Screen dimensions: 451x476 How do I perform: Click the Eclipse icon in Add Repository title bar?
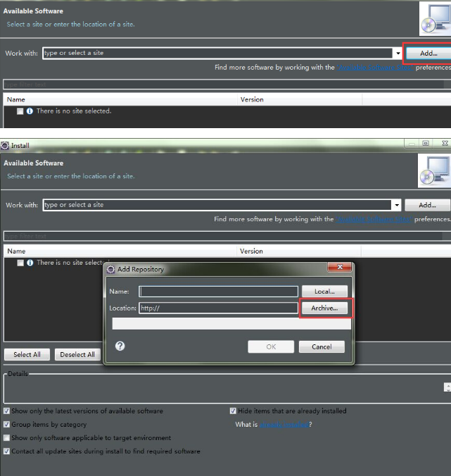point(110,269)
